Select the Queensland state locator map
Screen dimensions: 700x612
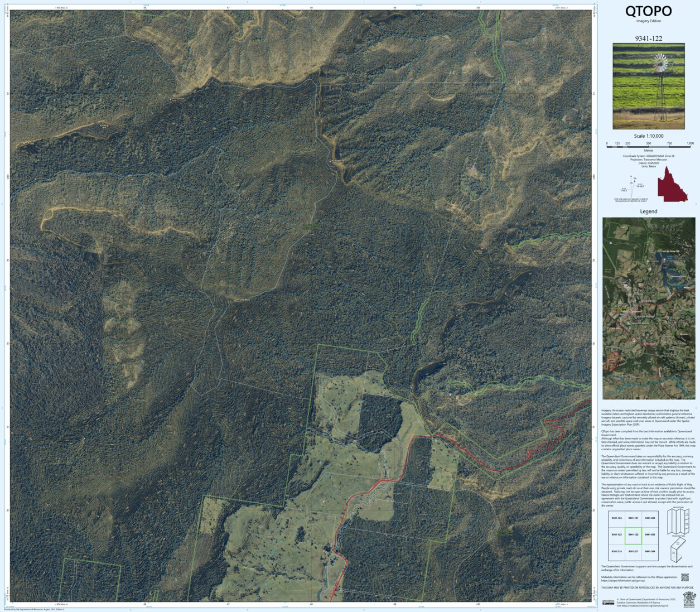point(672,184)
